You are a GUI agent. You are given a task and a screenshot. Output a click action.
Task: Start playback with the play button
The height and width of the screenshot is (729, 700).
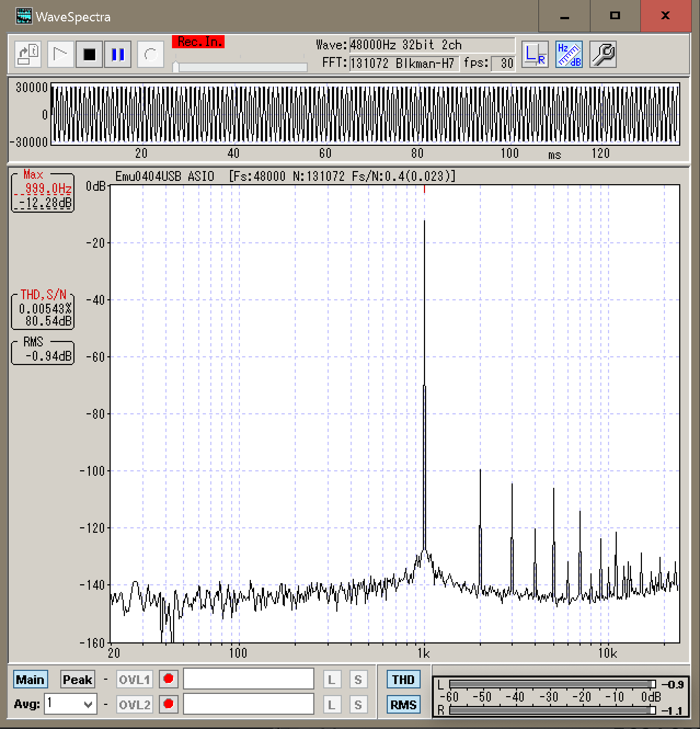60,54
